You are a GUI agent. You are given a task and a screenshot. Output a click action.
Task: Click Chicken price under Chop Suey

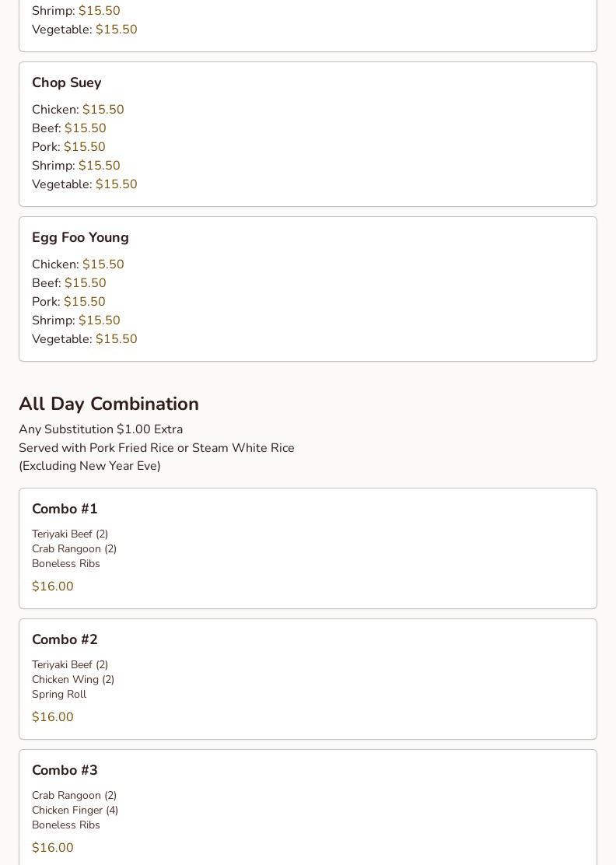pyautogui.click(x=103, y=110)
